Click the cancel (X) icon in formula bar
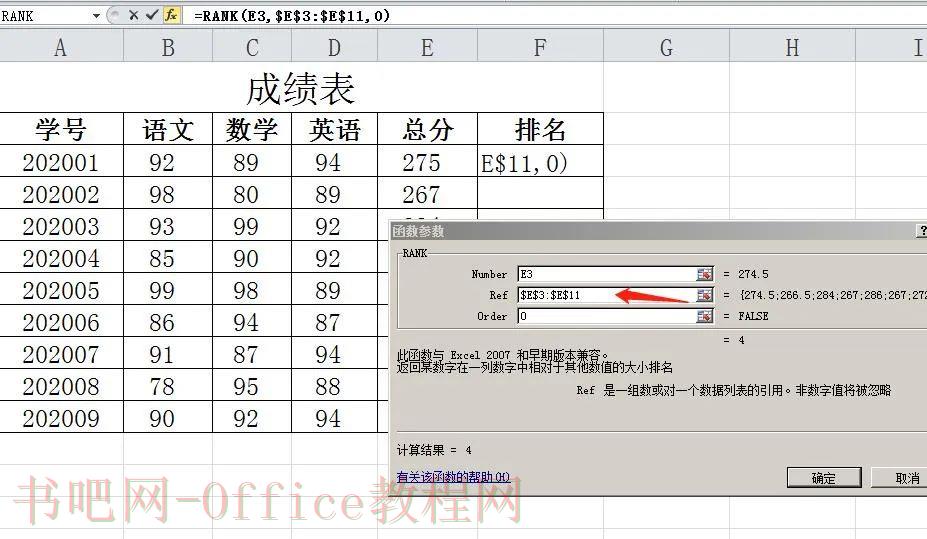This screenshot has width=927, height=539. click(x=134, y=15)
